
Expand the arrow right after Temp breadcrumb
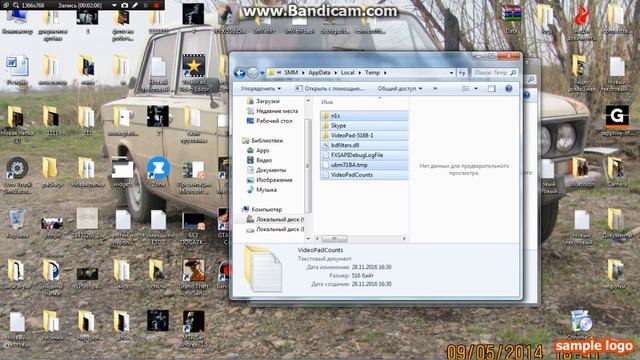385,73
